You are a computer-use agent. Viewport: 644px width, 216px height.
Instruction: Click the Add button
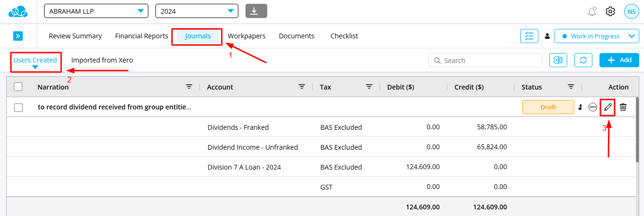(619, 60)
